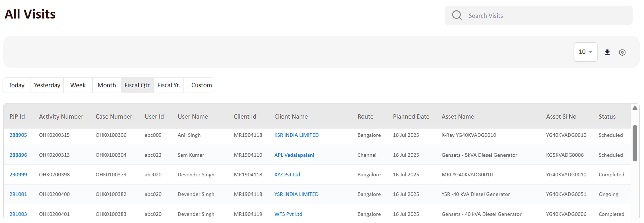Click the download icon
The width and height of the screenshot is (644, 223).
point(607,52)
